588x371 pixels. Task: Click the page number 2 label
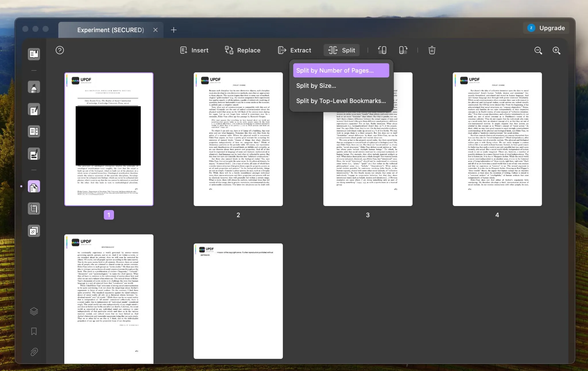[238, 215]
